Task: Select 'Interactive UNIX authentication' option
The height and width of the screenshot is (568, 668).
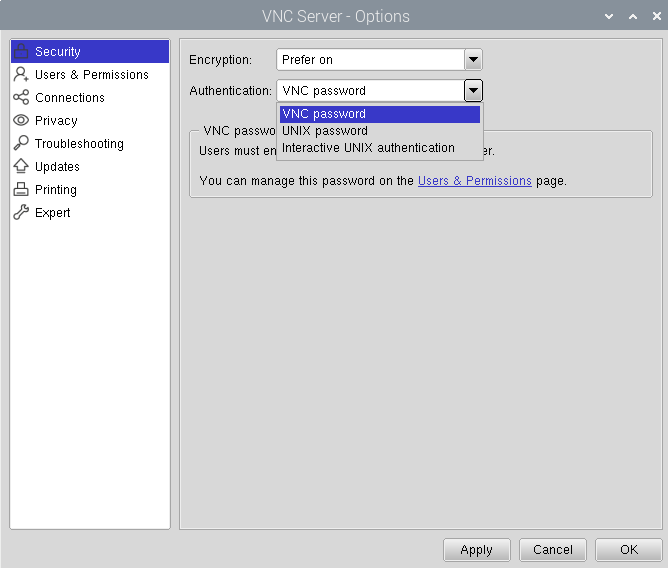Action: (x=379, y=148)
